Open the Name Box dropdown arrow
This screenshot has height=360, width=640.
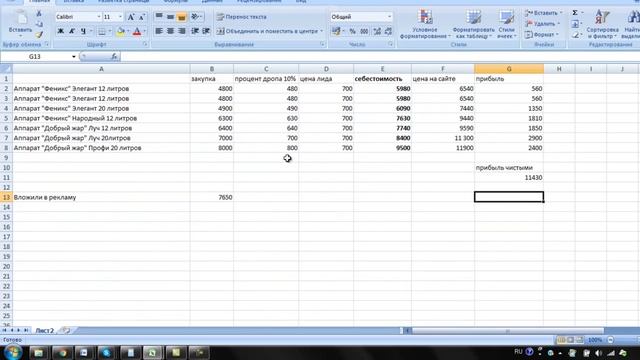[x=74, y=57]
